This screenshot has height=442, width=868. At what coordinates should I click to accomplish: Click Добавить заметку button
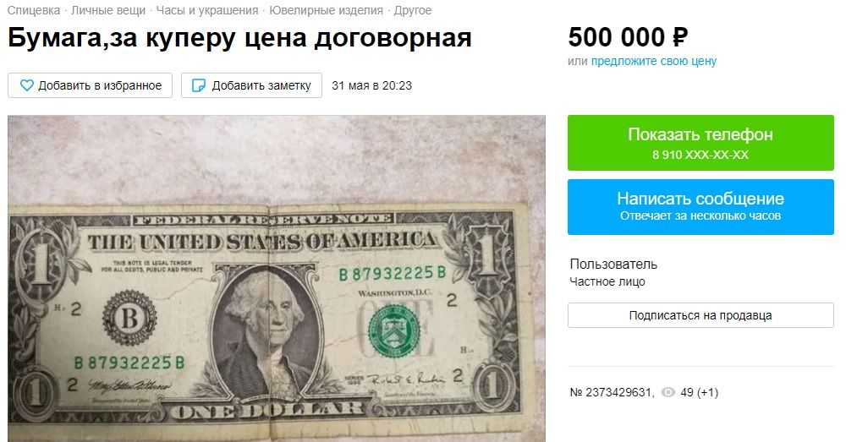click(x=251, y=85)
